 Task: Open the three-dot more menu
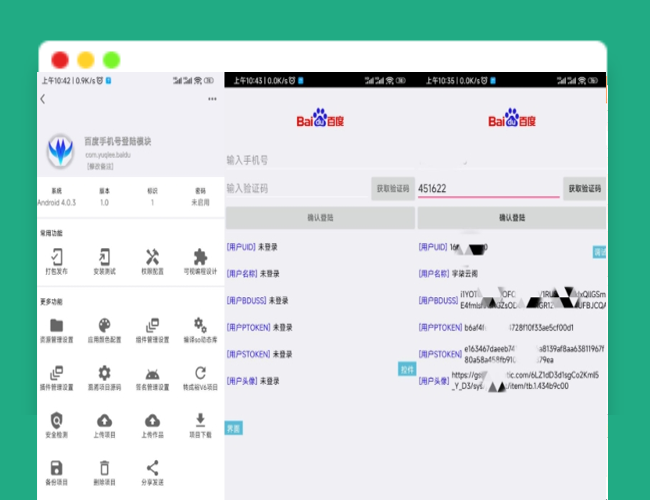[212, 99]
